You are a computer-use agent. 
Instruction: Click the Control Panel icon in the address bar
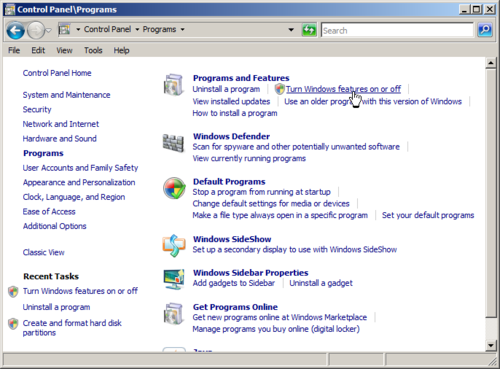click(64, 30)
